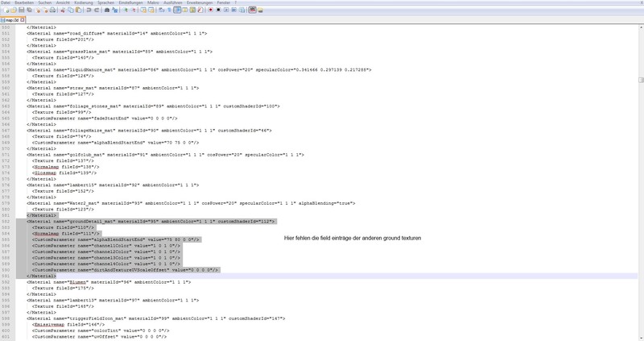Click the liquidManure_mat material line
The width and height of the screenshot is (644, 341).
click(199, 70)
